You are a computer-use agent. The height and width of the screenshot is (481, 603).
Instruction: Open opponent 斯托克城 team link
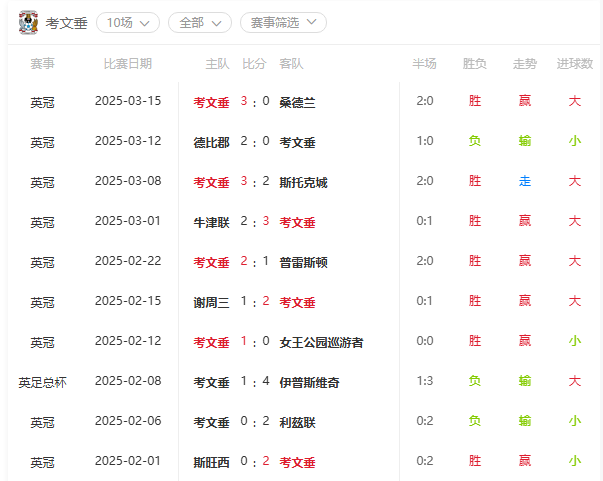point(303,183)
